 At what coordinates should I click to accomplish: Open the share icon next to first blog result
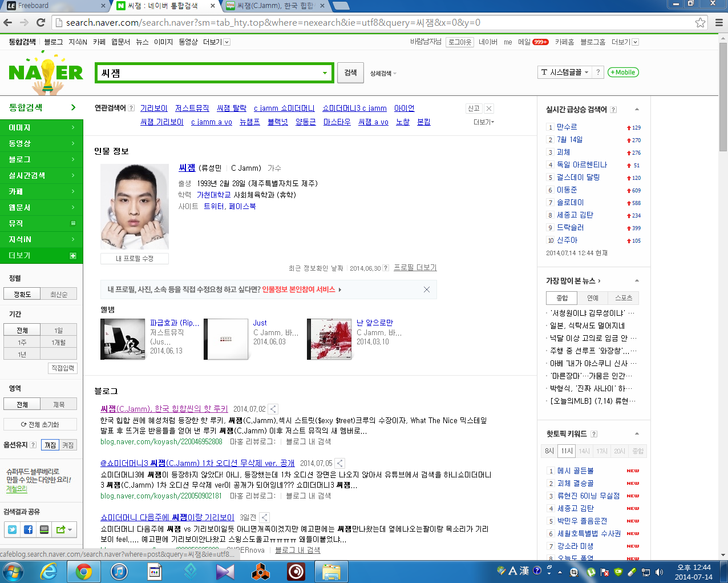click(273, 409)
